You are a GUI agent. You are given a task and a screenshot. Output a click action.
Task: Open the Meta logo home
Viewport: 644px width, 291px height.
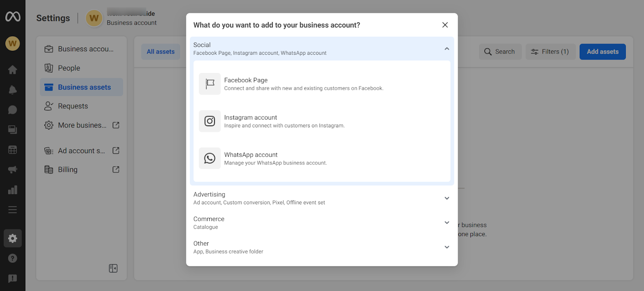[12, 17]
